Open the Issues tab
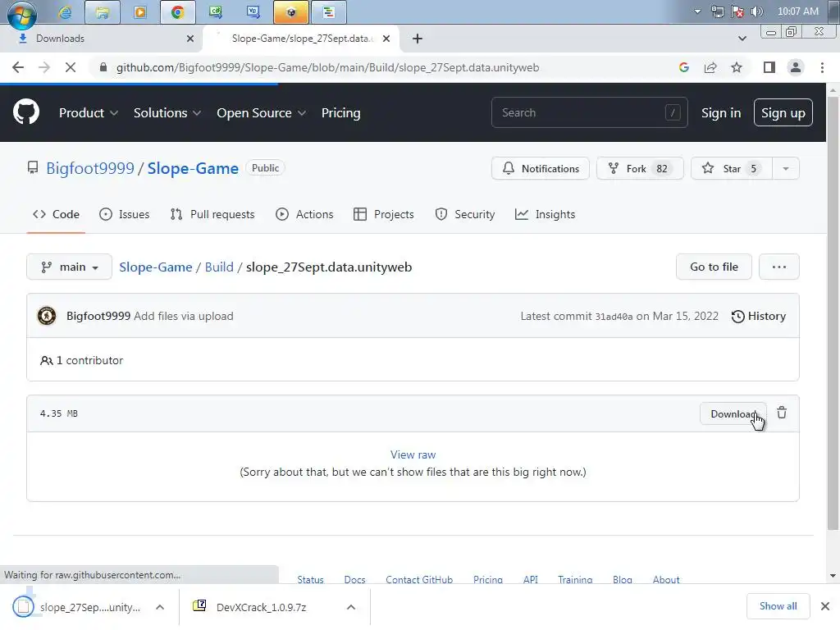 point(125,214)
